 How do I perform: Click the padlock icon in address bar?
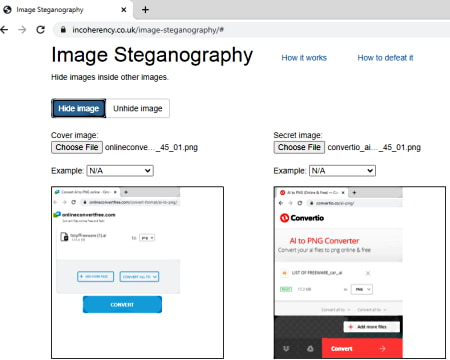(63, 30)
